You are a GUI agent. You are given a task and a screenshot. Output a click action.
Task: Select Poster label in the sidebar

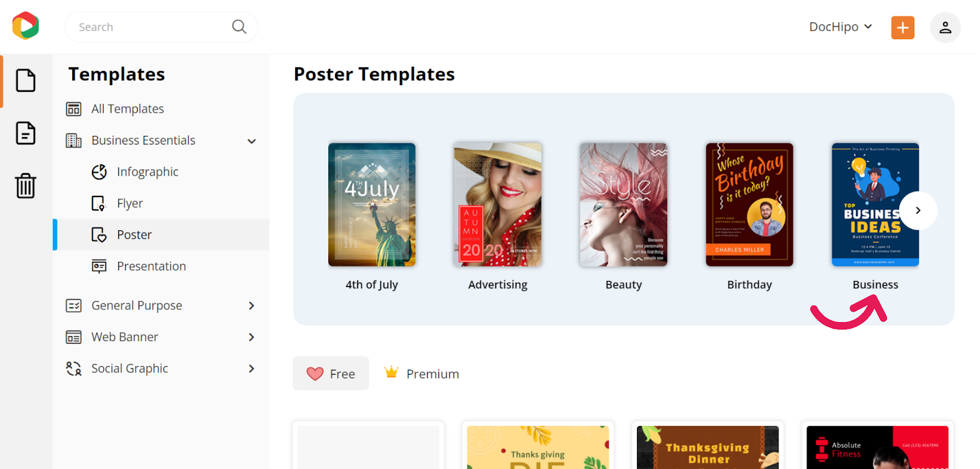coord(134,235)
